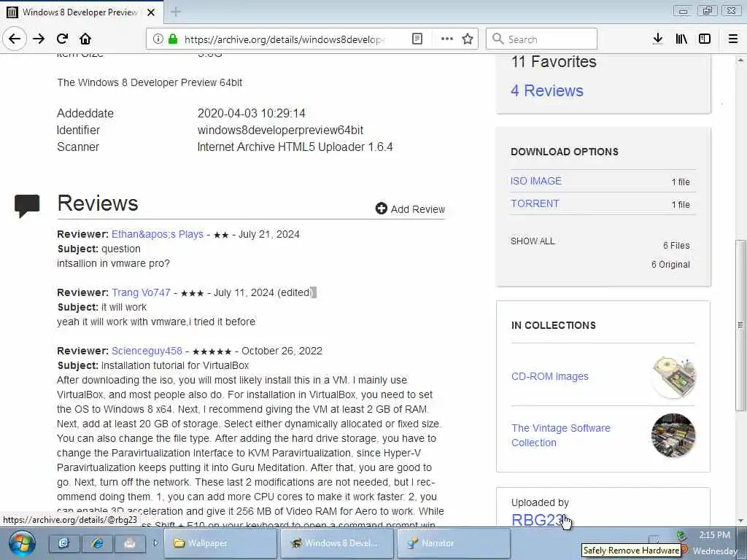
Task: Open the browser home page
Action: pyautogui.click(x=85, y=39)
